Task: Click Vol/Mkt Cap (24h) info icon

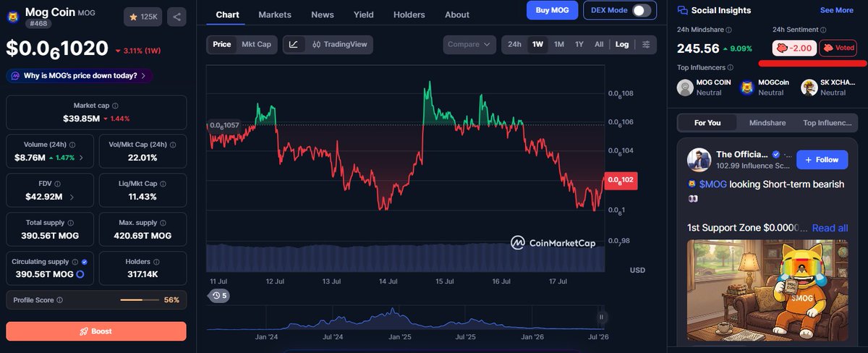Action: (x=174, y=144)
